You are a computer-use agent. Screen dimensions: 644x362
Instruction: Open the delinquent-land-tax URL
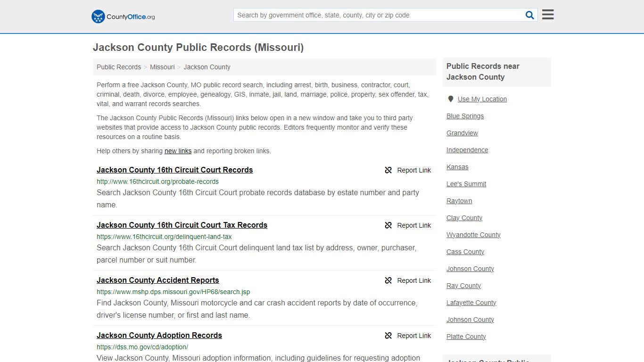point(164,237)
